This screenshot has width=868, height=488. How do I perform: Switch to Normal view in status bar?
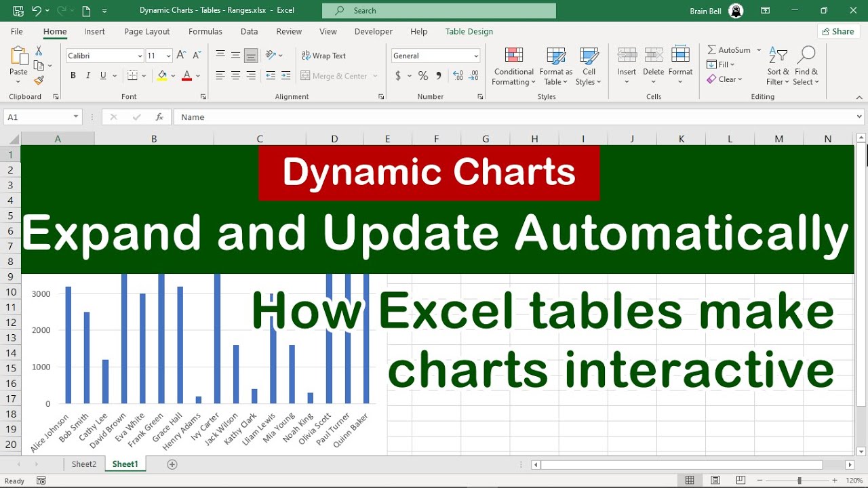coord(690,481)
